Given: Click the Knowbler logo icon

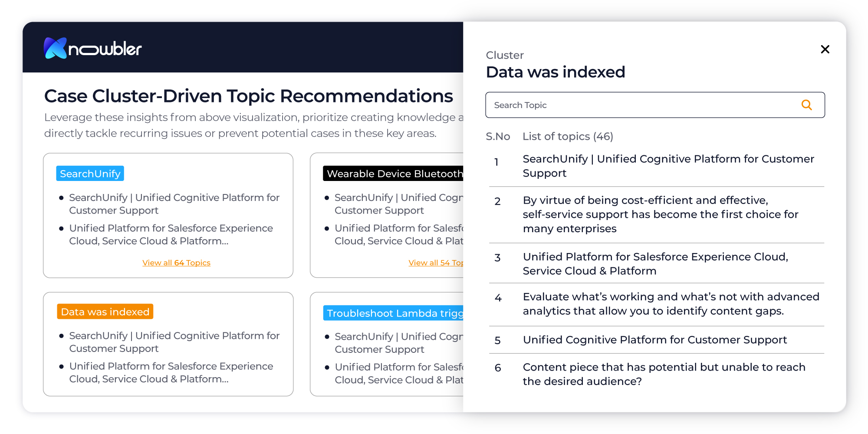Looking at the screenshot, I should tap(55, 48).
